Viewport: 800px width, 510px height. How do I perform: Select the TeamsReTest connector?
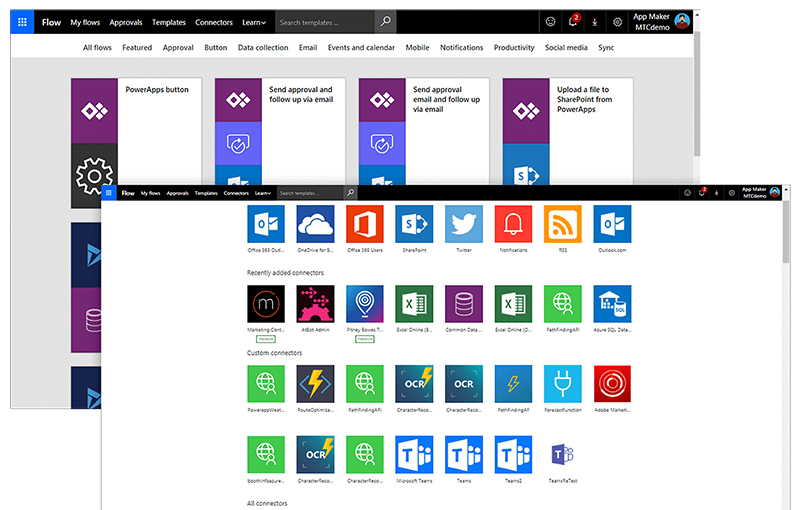coord(563,455)
